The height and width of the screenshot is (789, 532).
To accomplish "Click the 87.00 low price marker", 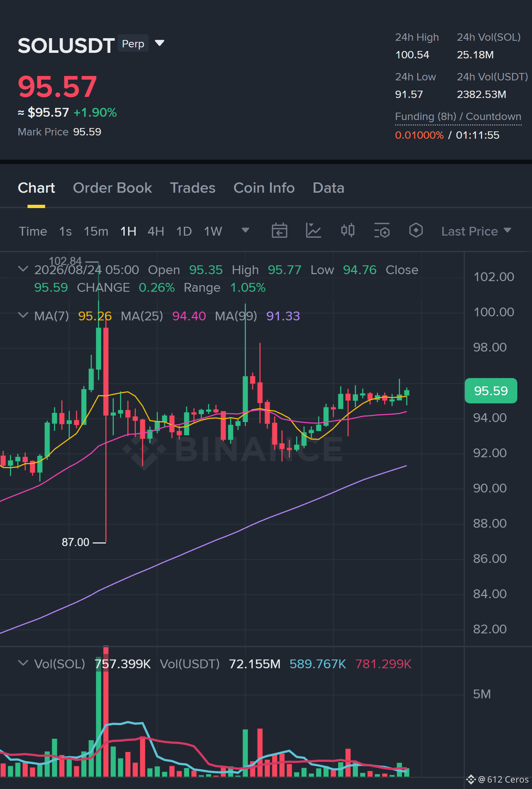I will point(76,542).
